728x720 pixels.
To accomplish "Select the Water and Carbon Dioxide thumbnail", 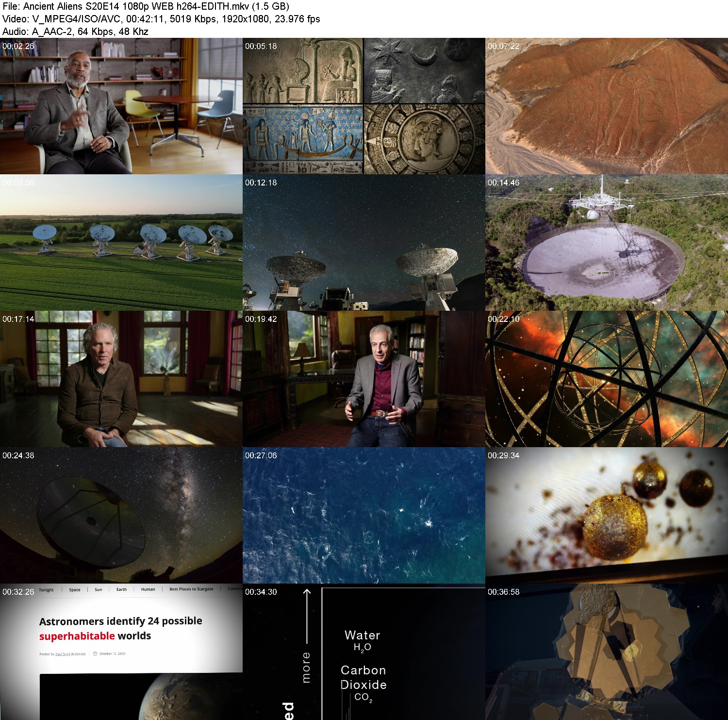I will point(364,652).
